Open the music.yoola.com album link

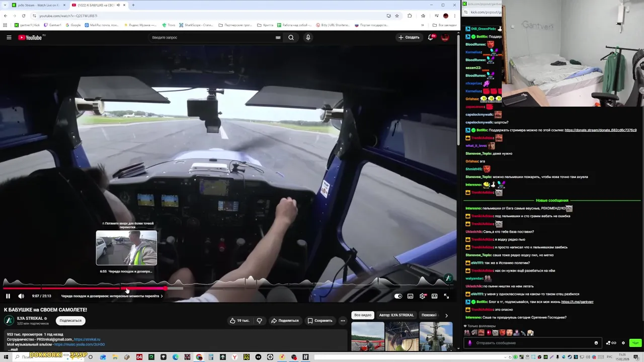[79, 344]
